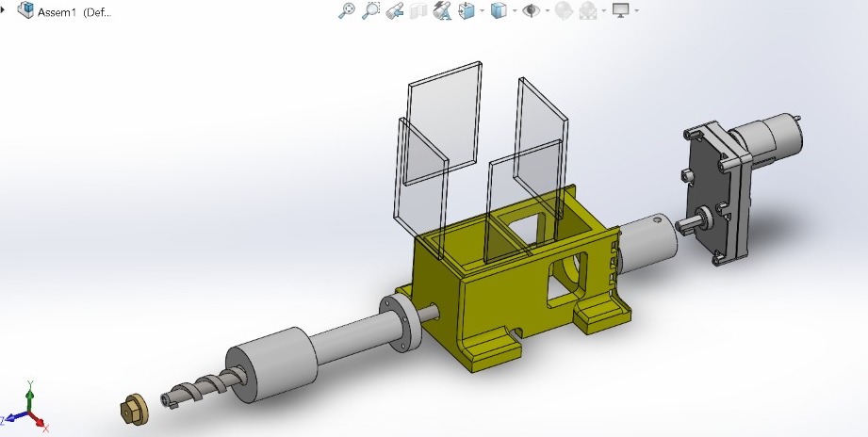Viewport: 868px width, 437px height.
Task: Open the View Orientation dropdown arrow
Action: click(x=483, y=10)
